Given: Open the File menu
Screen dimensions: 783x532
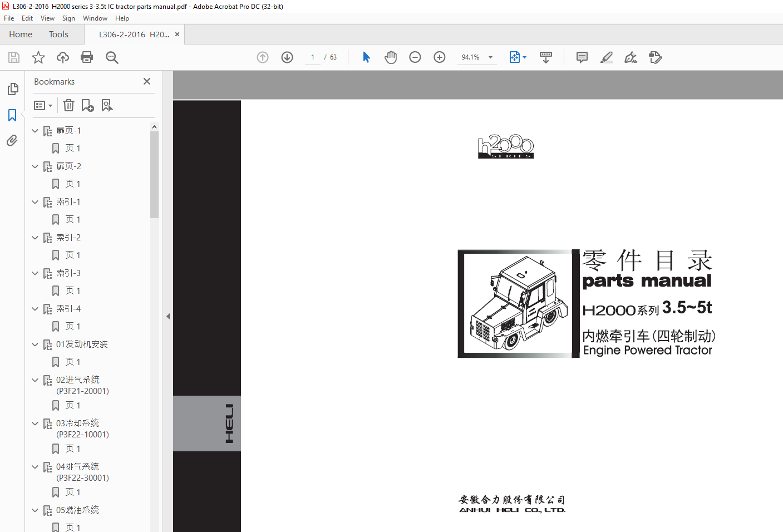Looking at the screenshot, I should pos(9,18).
